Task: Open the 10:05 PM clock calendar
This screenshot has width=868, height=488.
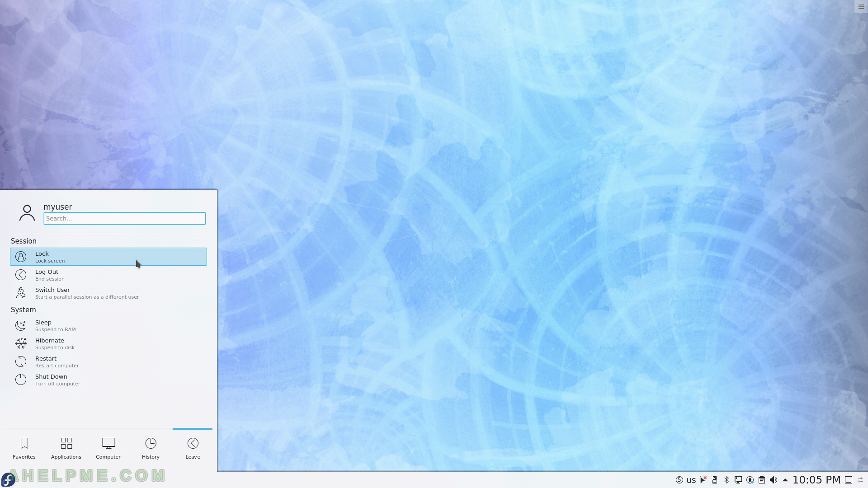Action: 816,480
